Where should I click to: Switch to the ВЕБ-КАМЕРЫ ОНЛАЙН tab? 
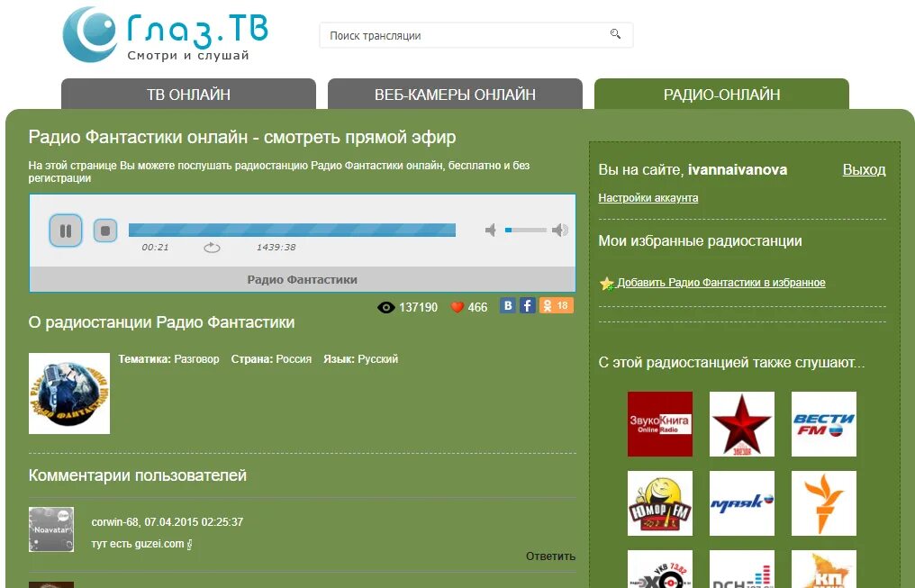[455, 94]
